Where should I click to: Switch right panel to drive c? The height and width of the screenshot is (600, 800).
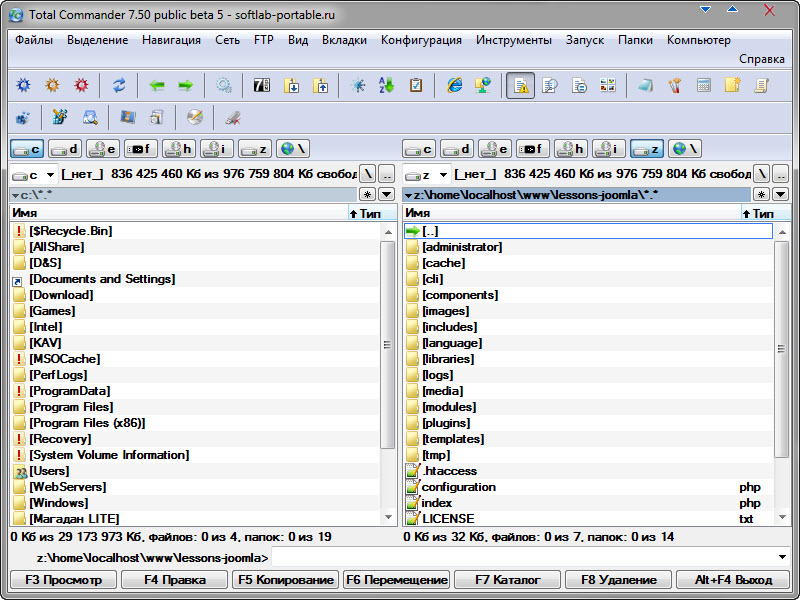coord(419,149)
